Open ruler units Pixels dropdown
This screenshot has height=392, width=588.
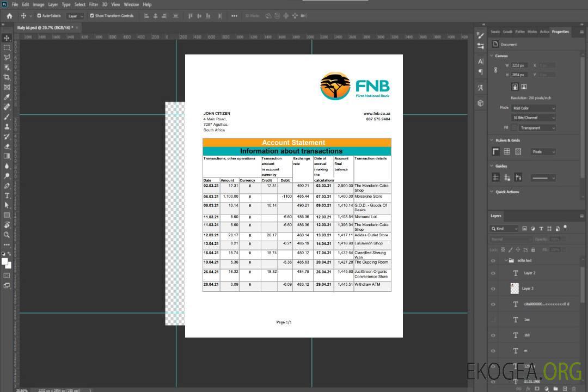[x=543, y=151]
